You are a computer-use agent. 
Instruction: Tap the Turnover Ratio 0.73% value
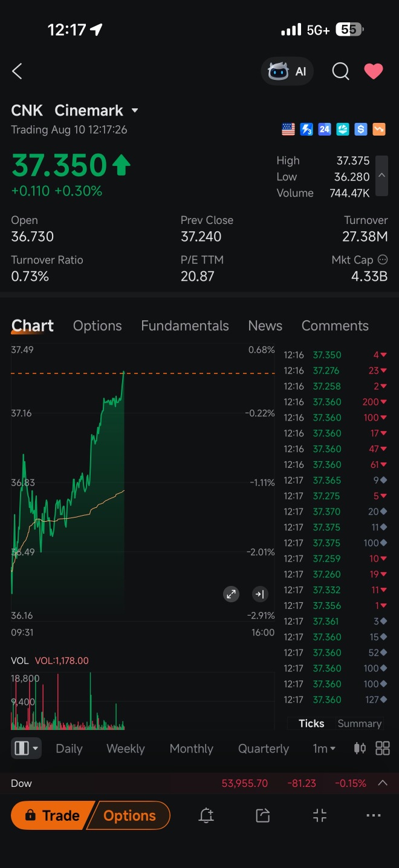(x=30, y=277)
